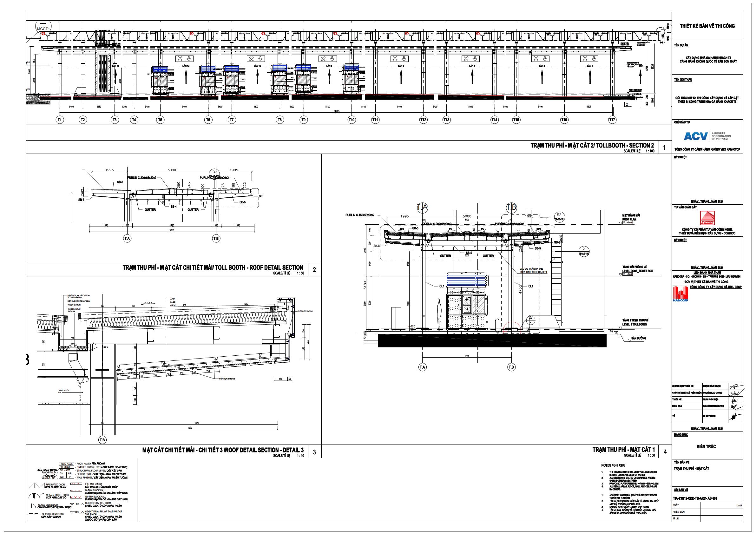This screenshot has height=534, width=756.
Task: Click the ACV Airports Corporation logo
Action: (707, 136)
